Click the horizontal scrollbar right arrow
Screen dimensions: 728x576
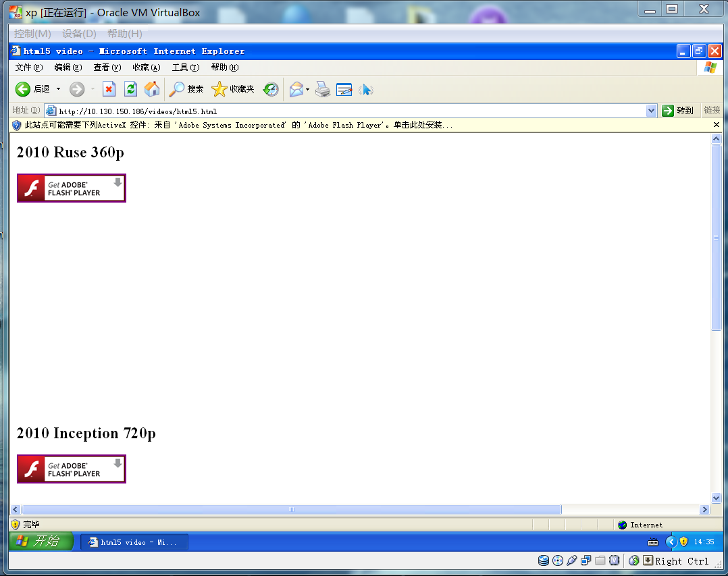(705, 509)
